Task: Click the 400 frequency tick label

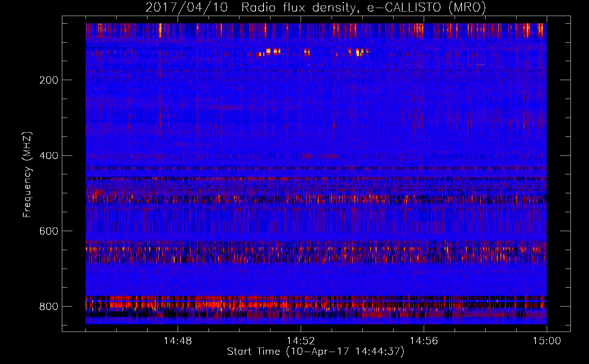Action: pos(48,156)
